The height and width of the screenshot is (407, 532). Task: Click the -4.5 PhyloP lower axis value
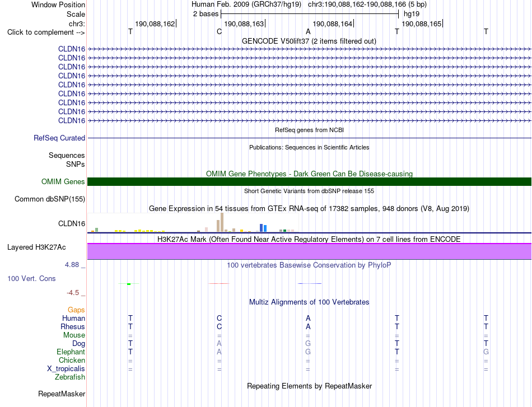click(73, 293)
